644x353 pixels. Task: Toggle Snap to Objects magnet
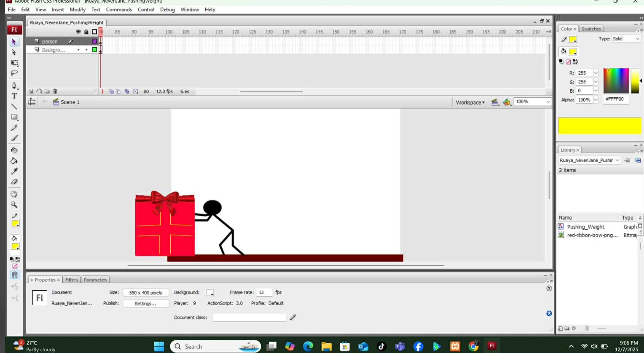point(15,275)
